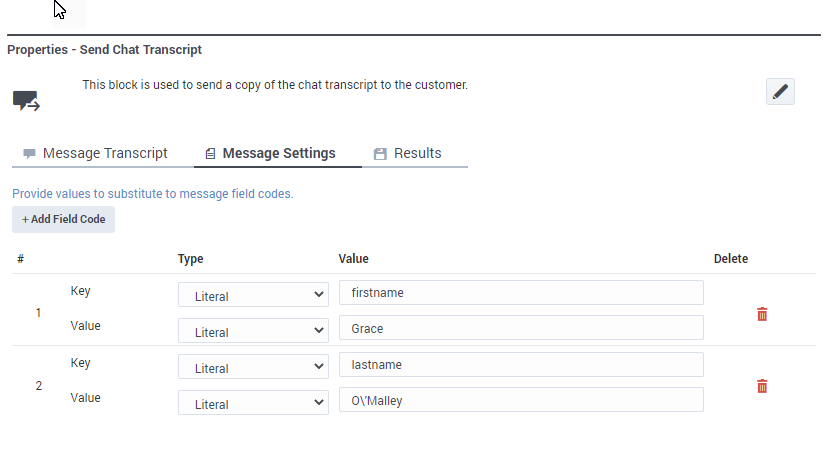Click the Properties - Send Chat Transcript heading
The height and width of the screenshot is (466, 829).
point(104,49)
